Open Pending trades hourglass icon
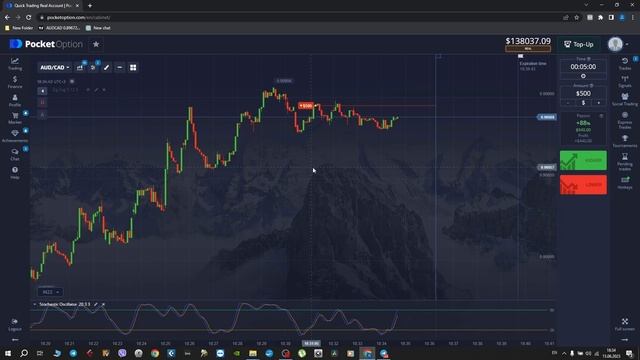 click(x=624, y=162)
